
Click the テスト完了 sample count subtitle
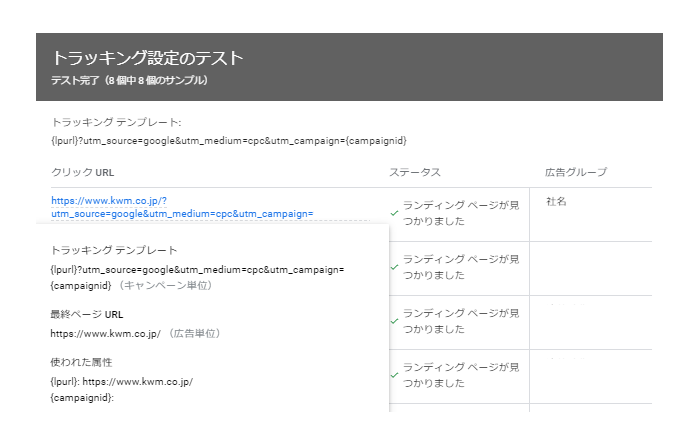[x=129, y=80]
